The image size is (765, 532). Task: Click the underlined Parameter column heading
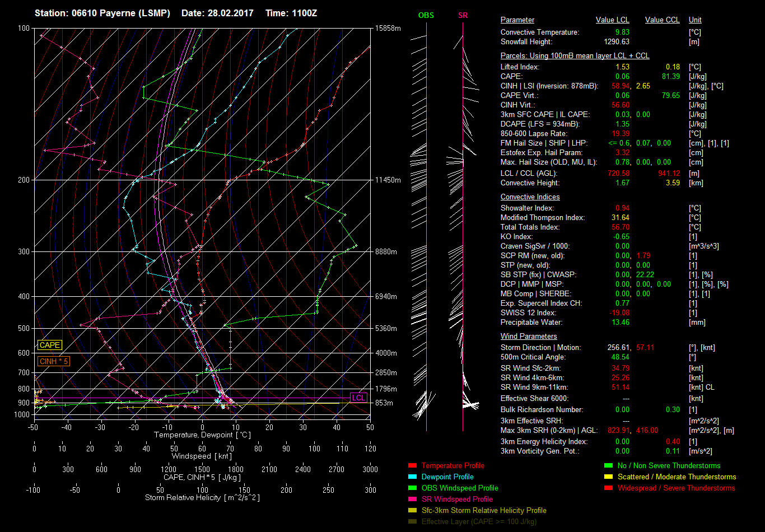[x=517, y=20]
